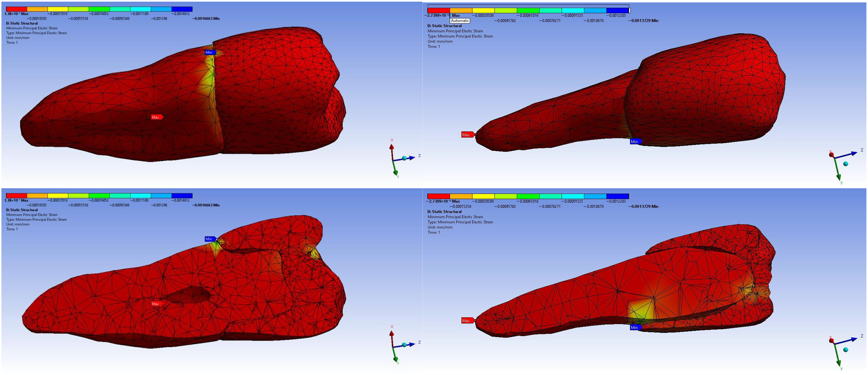Click the bottom-left legend value −0.001296
Viewport: 868px width, 375px height.
coord(159,205)
